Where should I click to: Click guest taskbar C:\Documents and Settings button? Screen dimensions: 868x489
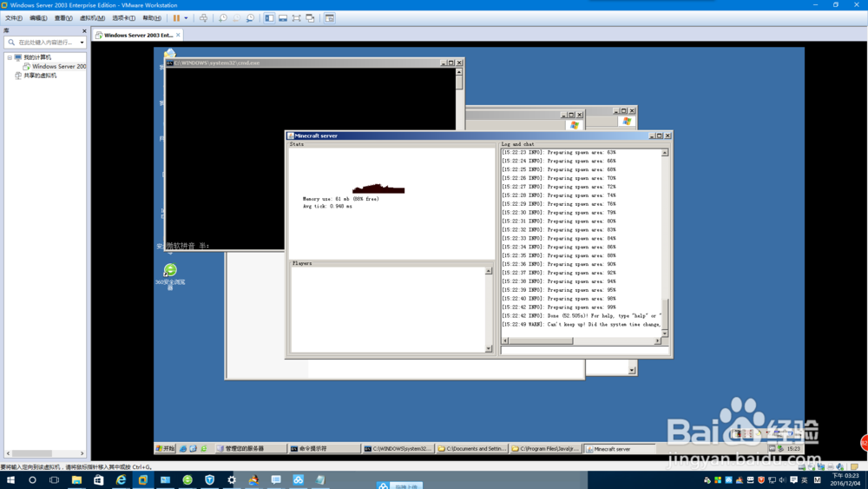pyautogui.click(x=471, y=448)
